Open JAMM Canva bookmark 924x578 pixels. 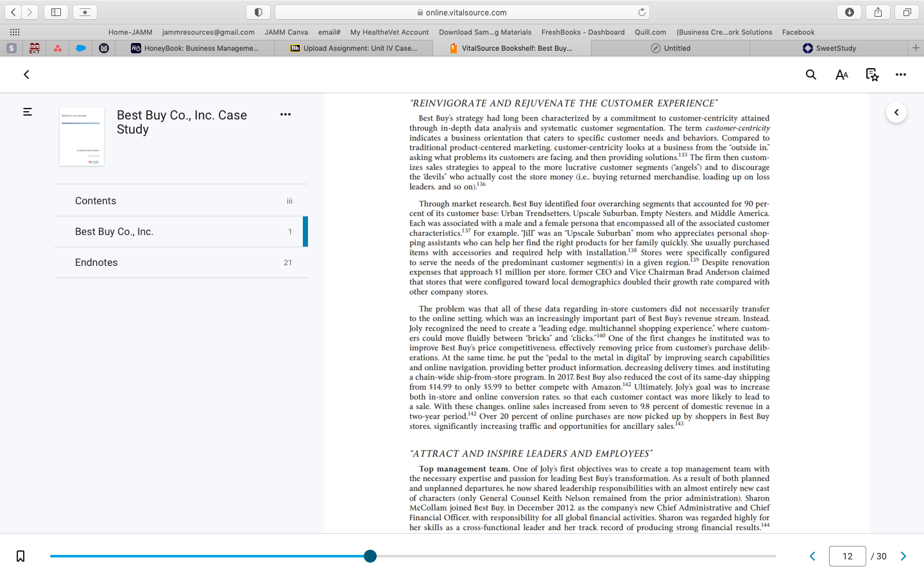point(286,32)
